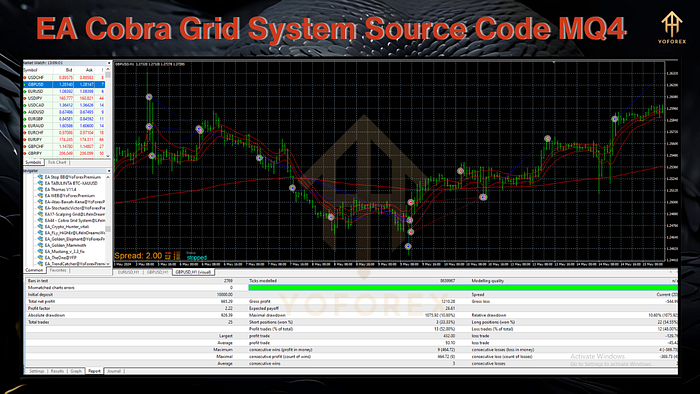Close the Market Watch panel
Viewport: 700px width, 394px height.
click(x=108, y=63)
